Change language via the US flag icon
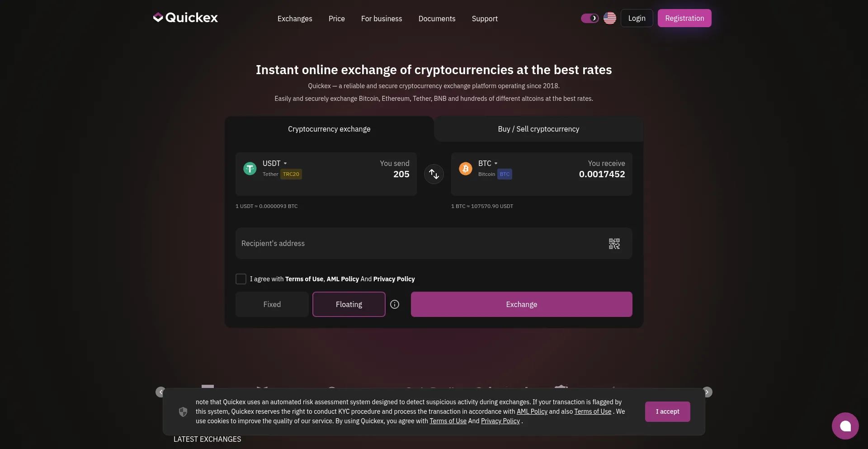 pyautogui.click(x=609, y=18)
